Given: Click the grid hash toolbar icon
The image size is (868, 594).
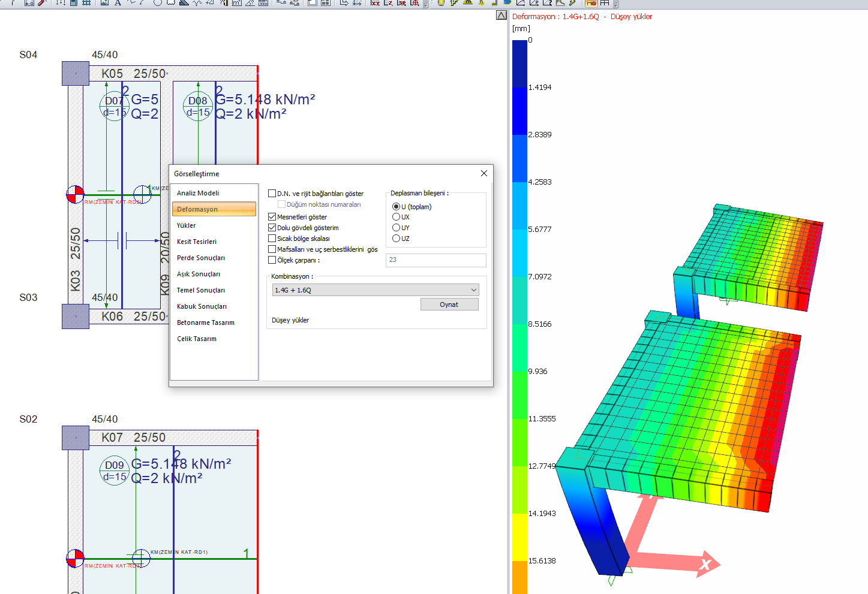Looking at the screenshot, I should pos(86,2).
